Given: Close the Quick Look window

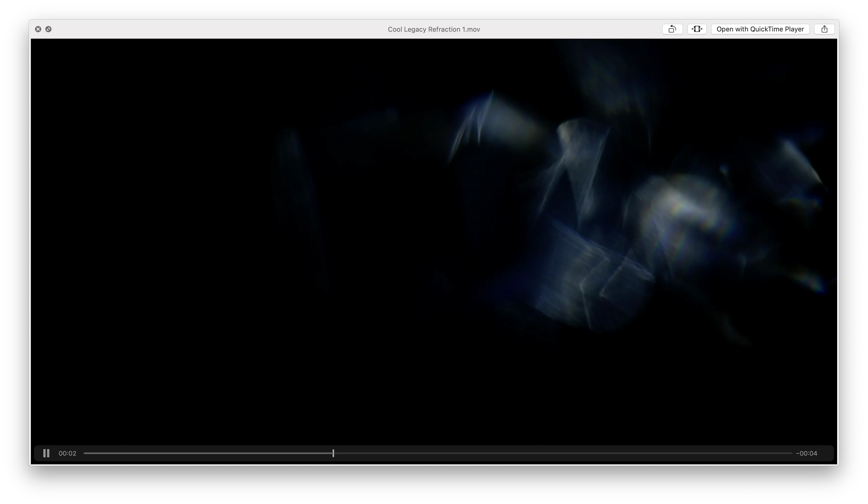Looking at the screenshot, I should click(x=38, y=29).
